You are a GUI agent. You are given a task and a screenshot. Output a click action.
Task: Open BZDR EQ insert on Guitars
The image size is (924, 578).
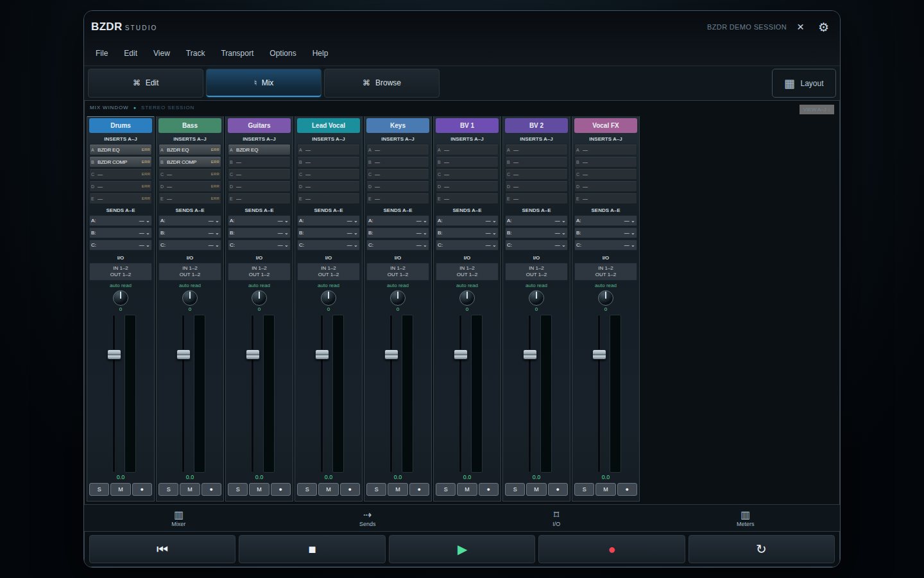coord(259,150)
